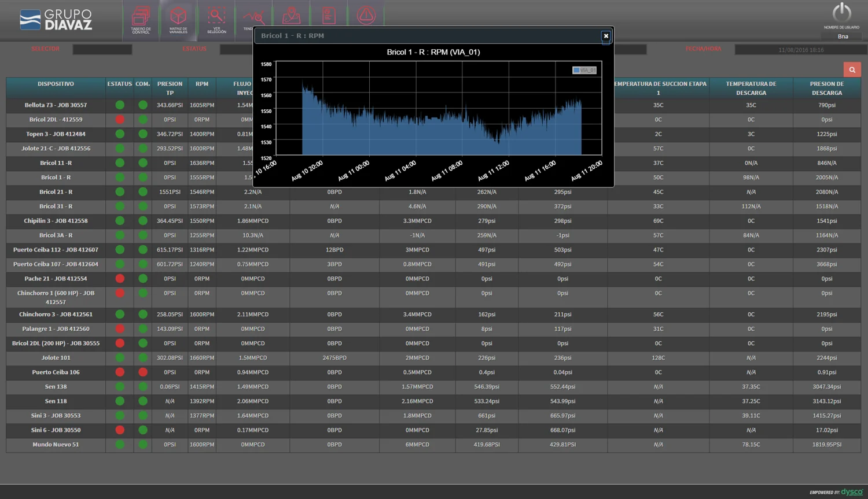This screenshot has width=868, height=499.
Task: Open the Matriz de Variables view
Action: [178, 20]
